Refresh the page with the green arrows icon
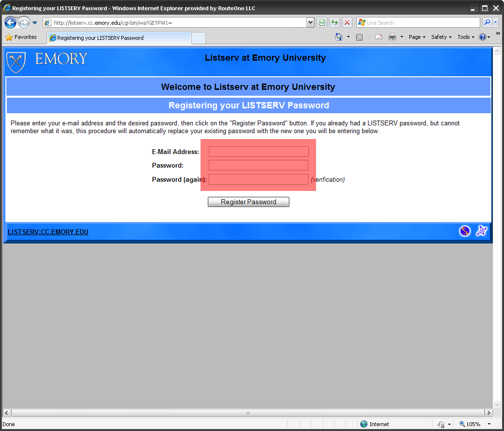This screenshot has height=431, width=504. pyautogui.click(x=335, y=22)
